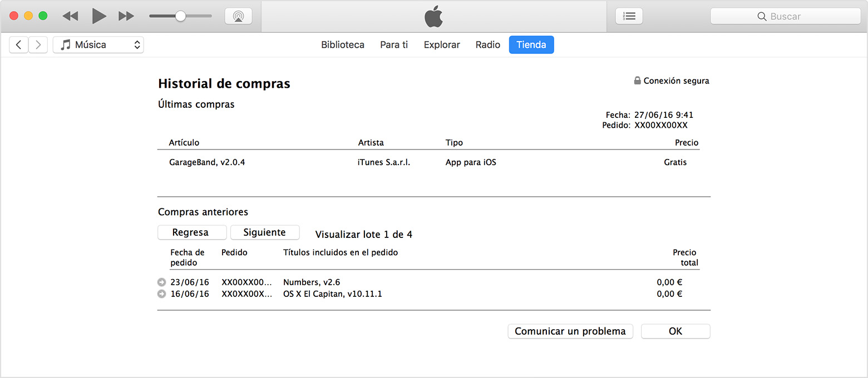Go back with the left chevron
The height and width of the screenshot is (378, 868).
pos(19,45)
